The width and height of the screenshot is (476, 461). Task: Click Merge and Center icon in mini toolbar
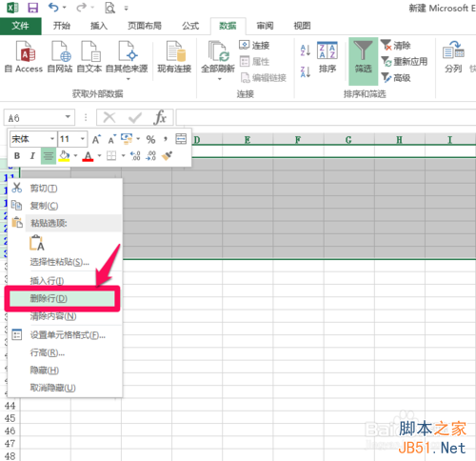(181, 139)
